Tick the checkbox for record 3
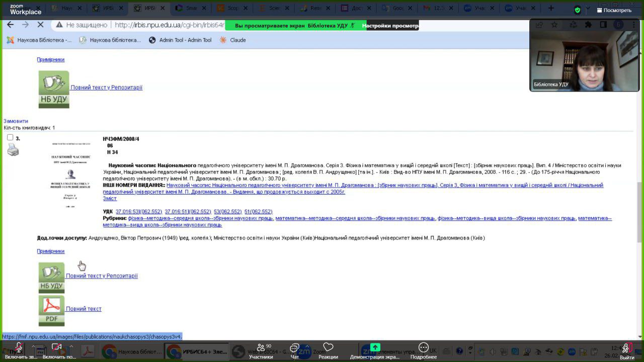The width and height of the screenshot is (644, 362). pyautogui.click(x=10, y=137)
